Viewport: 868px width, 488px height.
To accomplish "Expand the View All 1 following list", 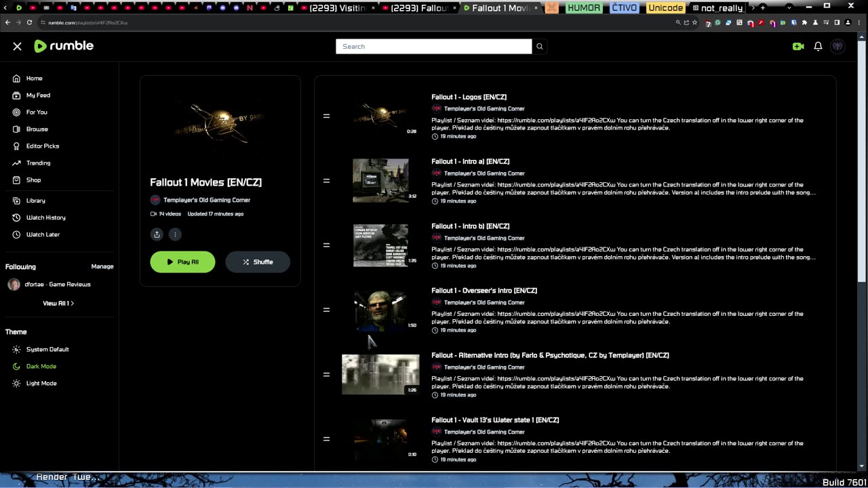I will (58, 303).
